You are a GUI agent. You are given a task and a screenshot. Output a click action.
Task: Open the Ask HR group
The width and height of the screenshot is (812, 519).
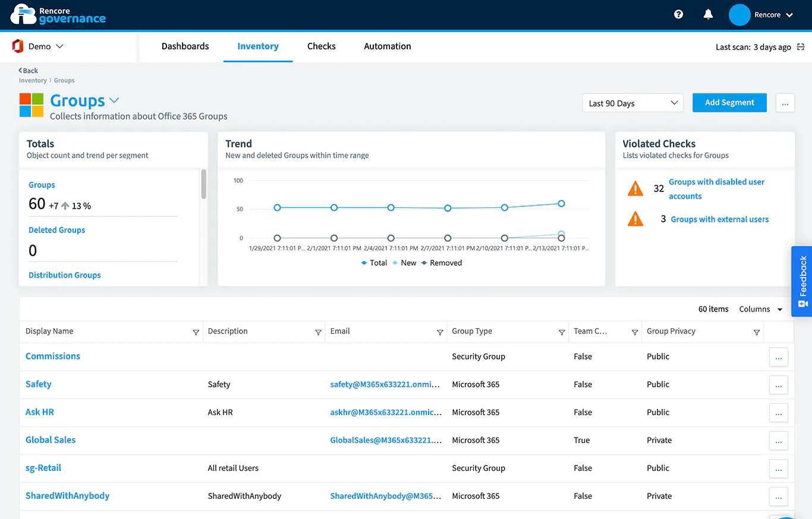[40, 412]
